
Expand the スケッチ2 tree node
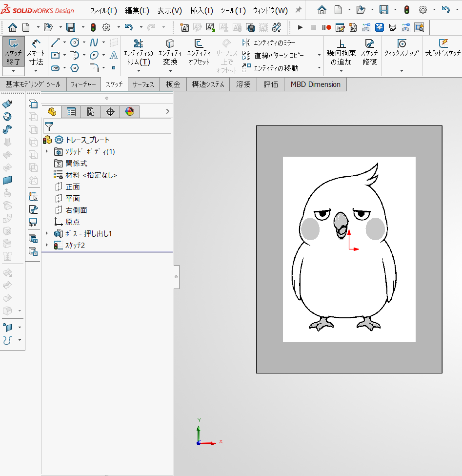[x=47, y=245]
